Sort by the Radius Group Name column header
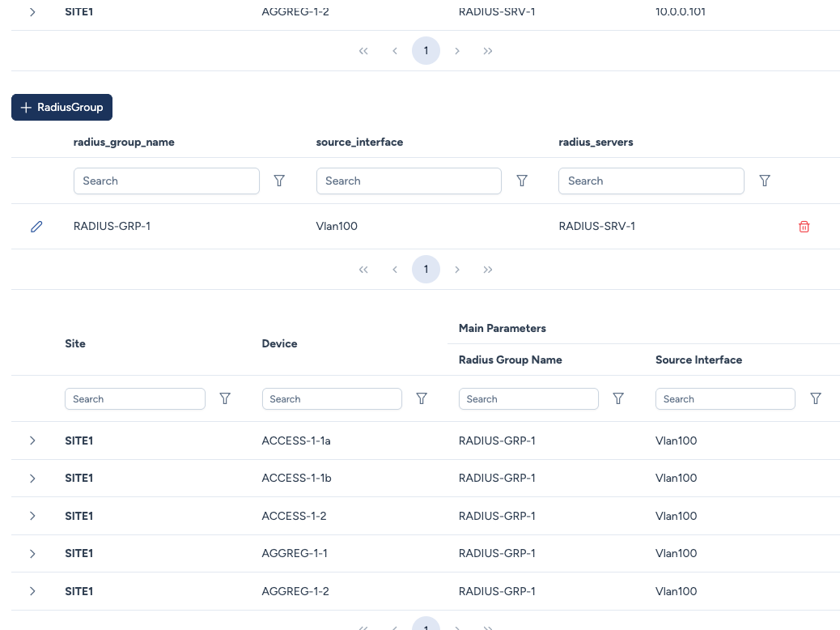This screenshot has width=840, height=630. (511, 360)
